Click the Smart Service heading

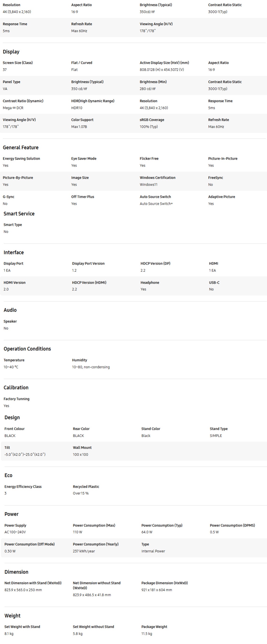pos(19,214)
